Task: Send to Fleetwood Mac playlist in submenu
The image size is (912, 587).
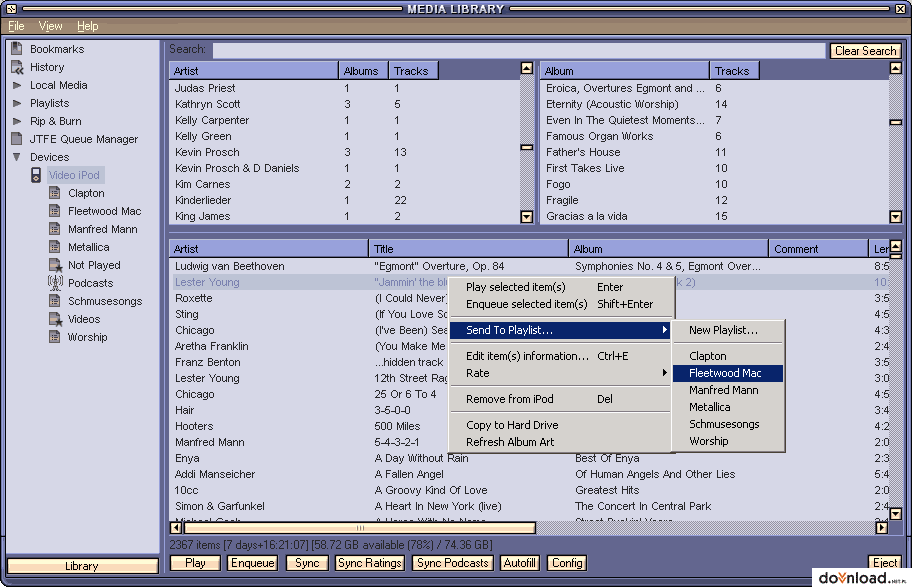Action: point(728,373)
